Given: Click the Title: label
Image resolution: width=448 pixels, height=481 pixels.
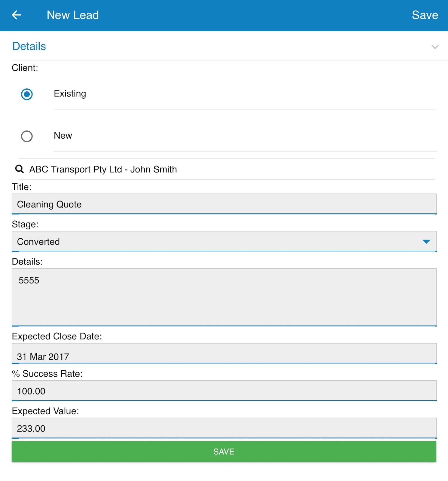Looking at the screenshot, I should coord(22,187).
